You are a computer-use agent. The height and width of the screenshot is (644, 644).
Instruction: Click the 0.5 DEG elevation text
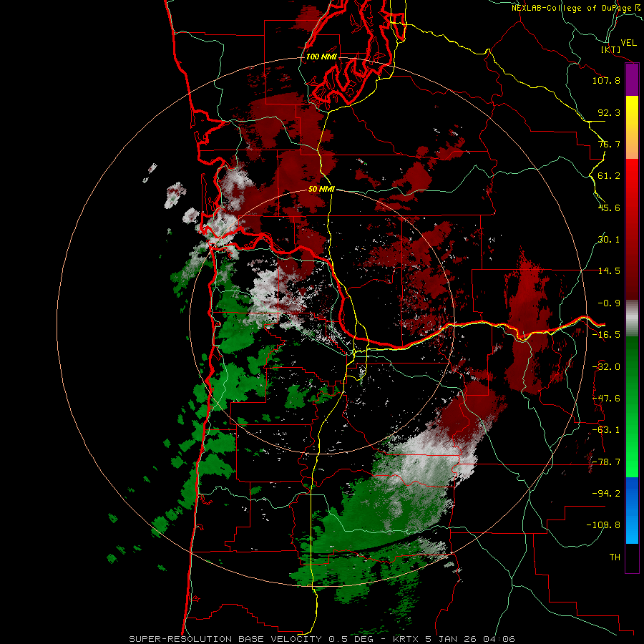[x=351, y=639]
